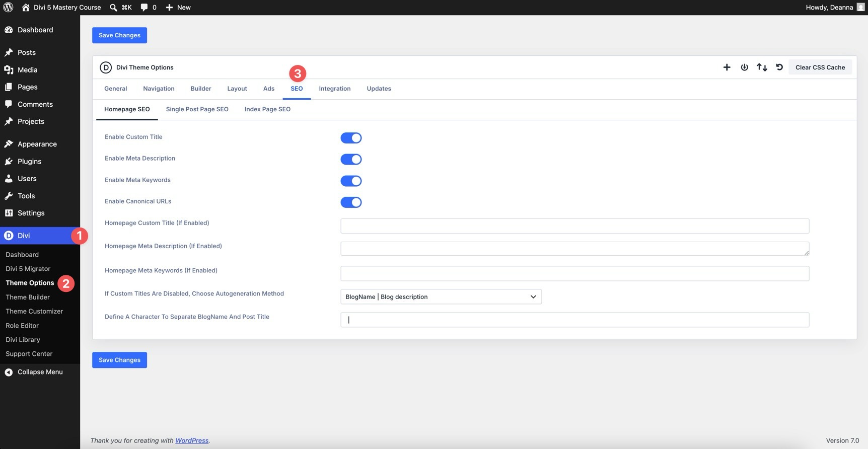Open the Plugins menu
This screenshot has width=868, height=449.
click(x=40, y=161)
